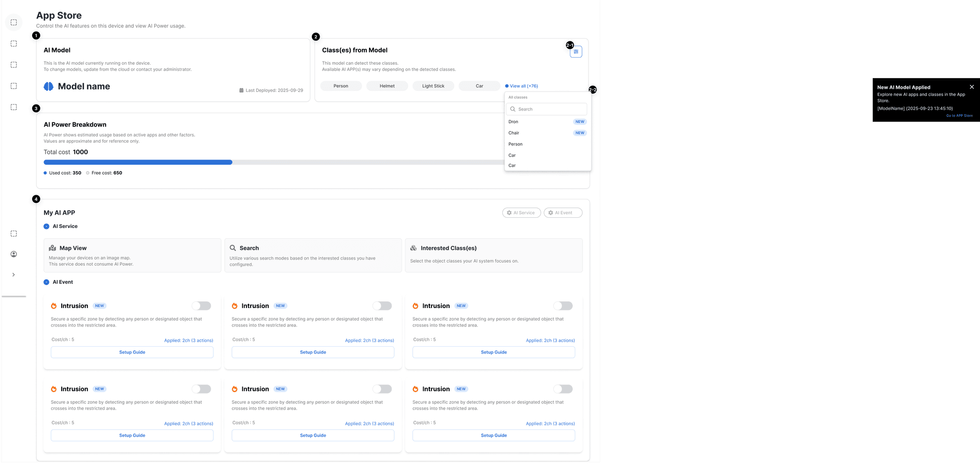Viewport: 980px width, 464px height.
Task: Collapse the AI Event section bullet
Action: [x=46, y=282]
